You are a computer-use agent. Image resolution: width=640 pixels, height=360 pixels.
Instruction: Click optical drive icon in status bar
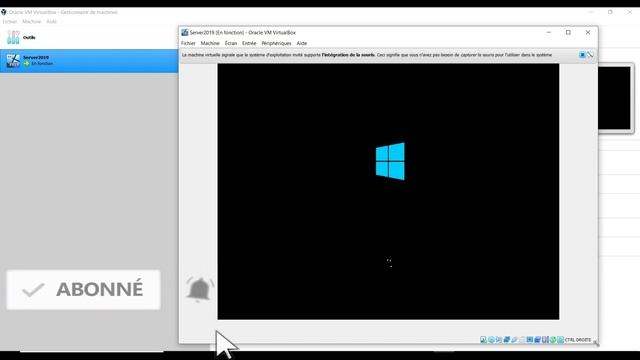coord(491,340)
